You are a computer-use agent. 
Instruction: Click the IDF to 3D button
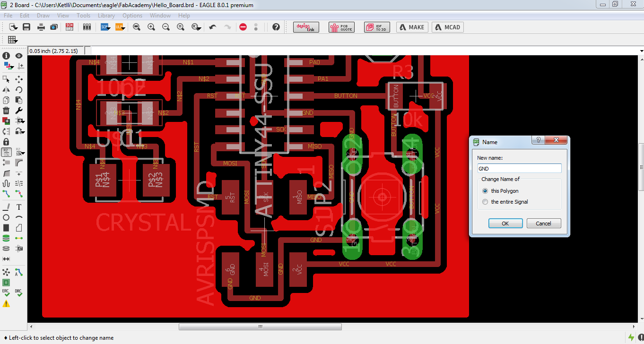click(x=377, y=27)
